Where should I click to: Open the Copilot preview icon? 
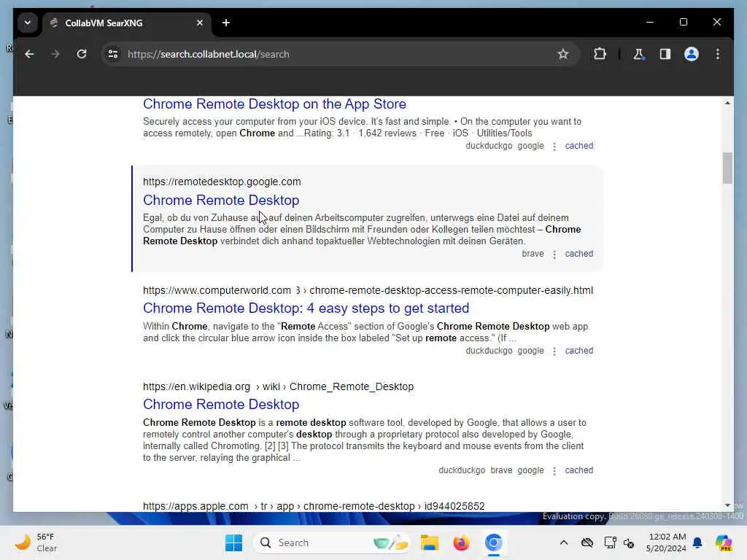click(x=724, y=542)
